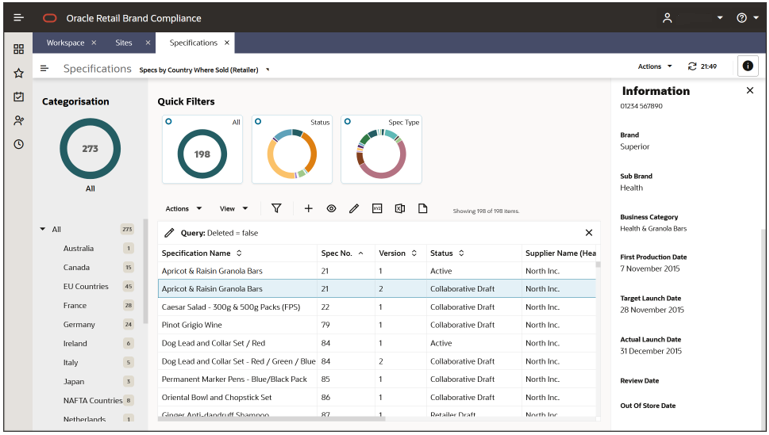Viewport: 769px width, 435px height.
Task: Select Canada in the category tree
Action: coord(77,267)
